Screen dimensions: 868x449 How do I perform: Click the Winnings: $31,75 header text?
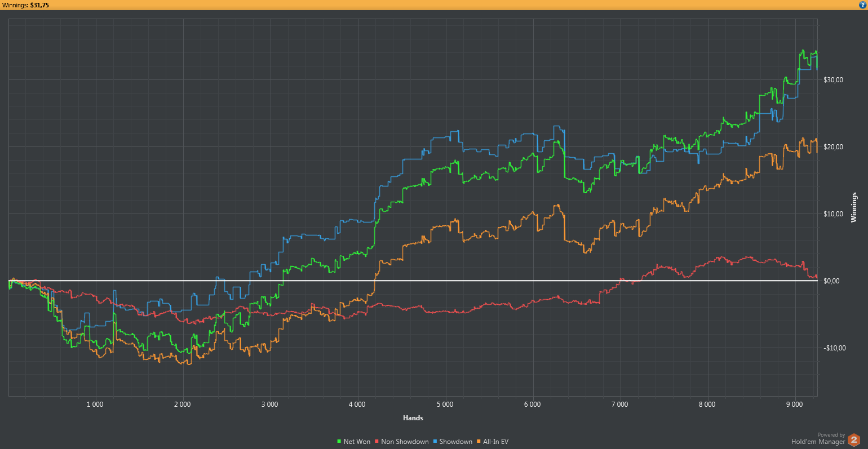26,5
